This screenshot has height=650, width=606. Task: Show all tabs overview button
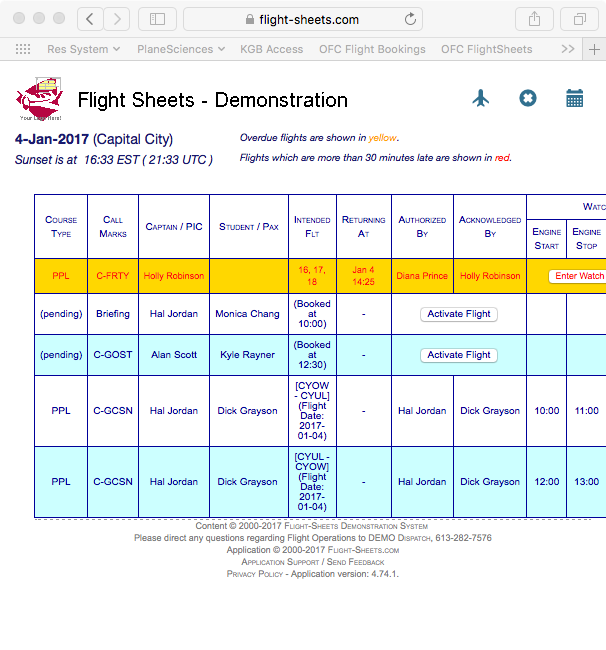579,19
